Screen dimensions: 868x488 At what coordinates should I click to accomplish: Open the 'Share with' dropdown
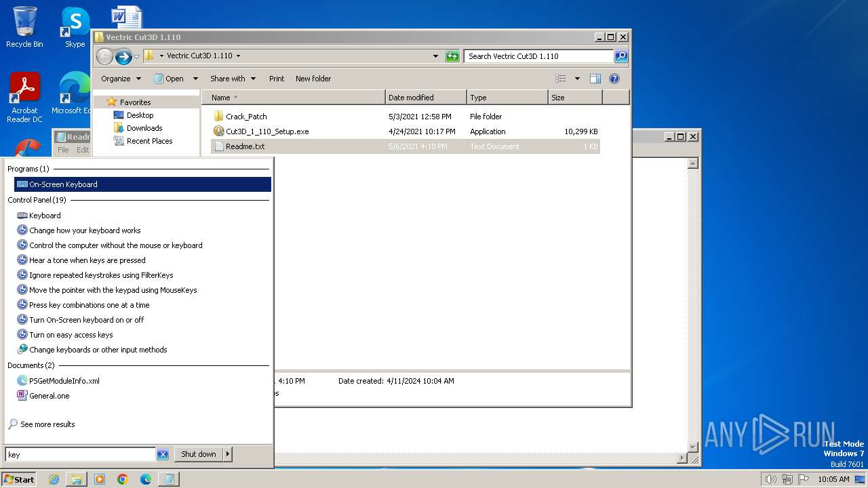233,79
